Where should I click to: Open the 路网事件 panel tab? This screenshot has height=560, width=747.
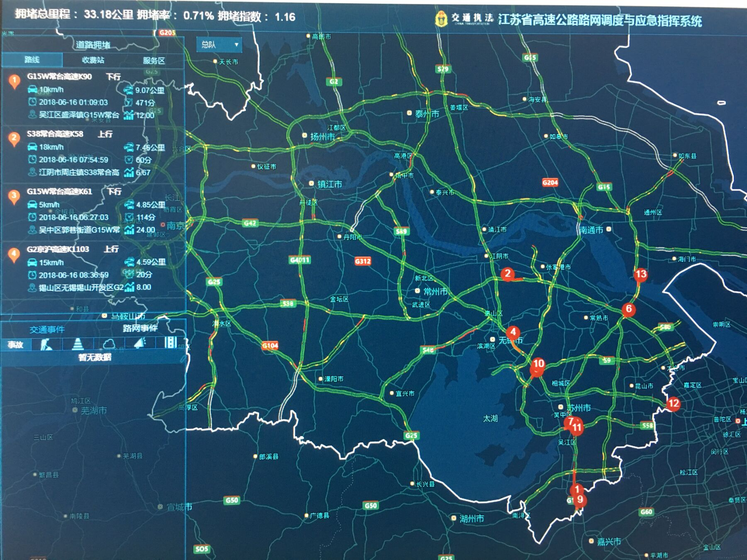[140, 329]
